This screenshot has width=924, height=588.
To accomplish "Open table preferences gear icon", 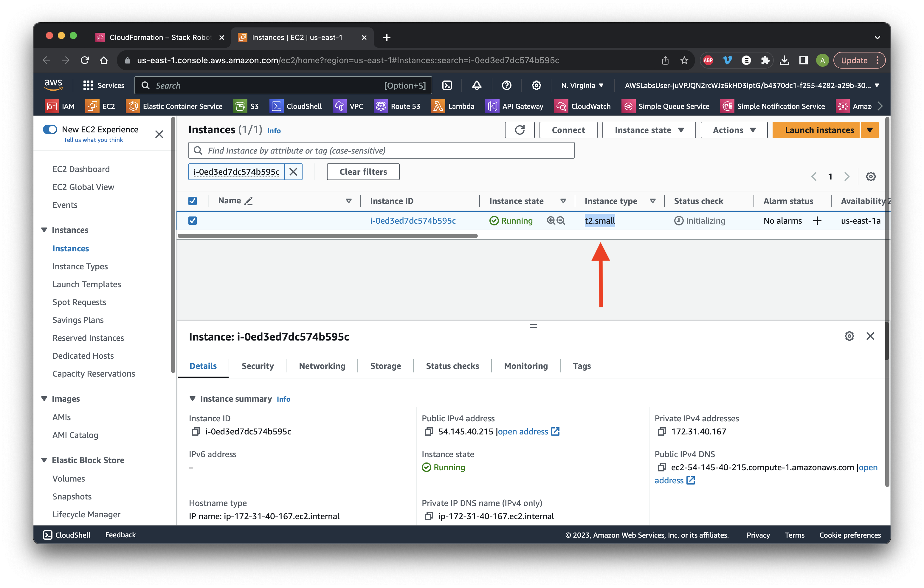I will click(x=871, y=177).
